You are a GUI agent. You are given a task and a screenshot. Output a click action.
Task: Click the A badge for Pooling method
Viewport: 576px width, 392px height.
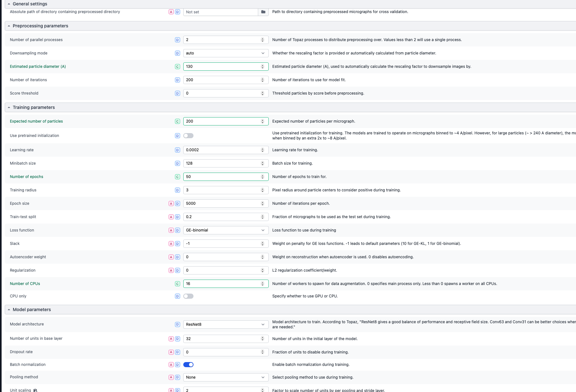click(x=171, y=377)
